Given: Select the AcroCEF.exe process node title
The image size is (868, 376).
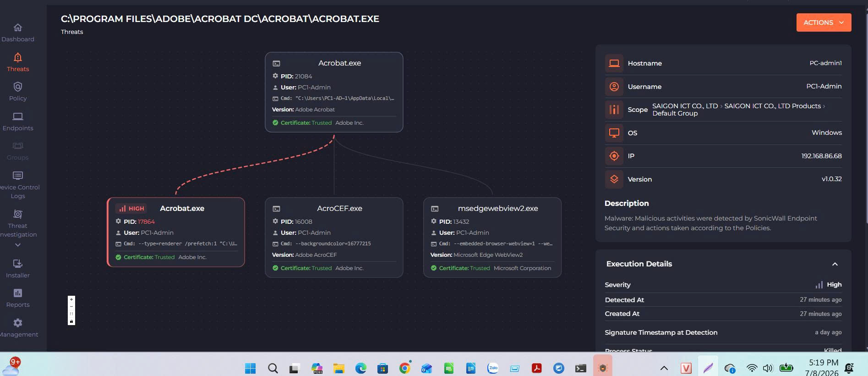Looking at the screenshot, I should (x=339, y=208).
